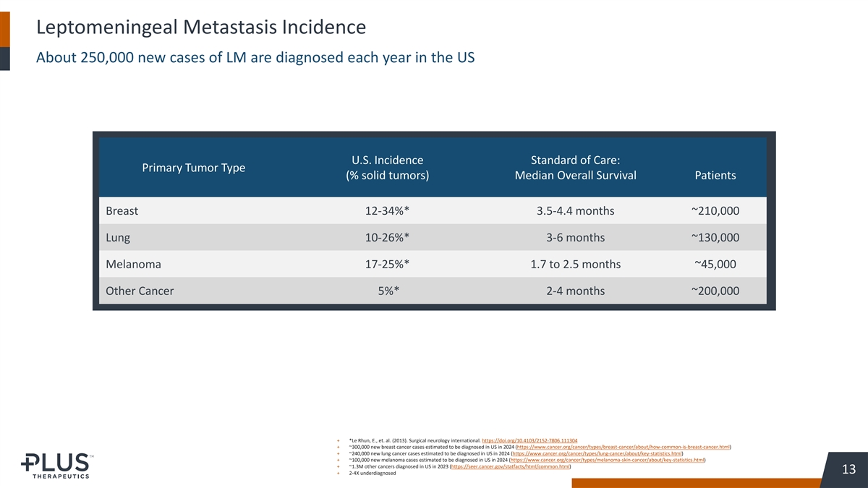Click the Lung incidence value 10-26%*
868x488 pixels.
coord(388,238)
